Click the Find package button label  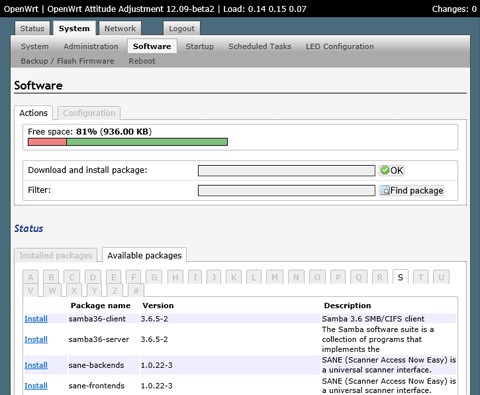[x=417, y=191]
